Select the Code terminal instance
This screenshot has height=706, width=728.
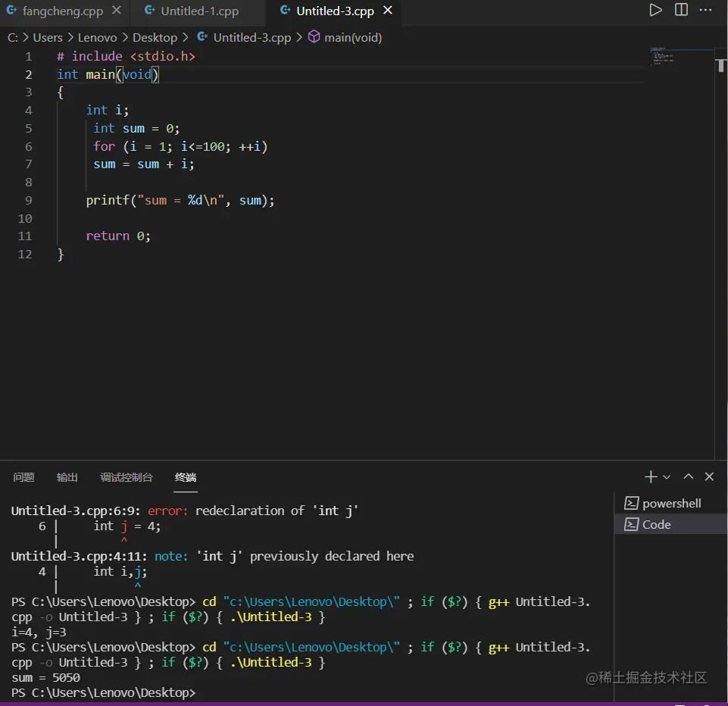(670, 524)
